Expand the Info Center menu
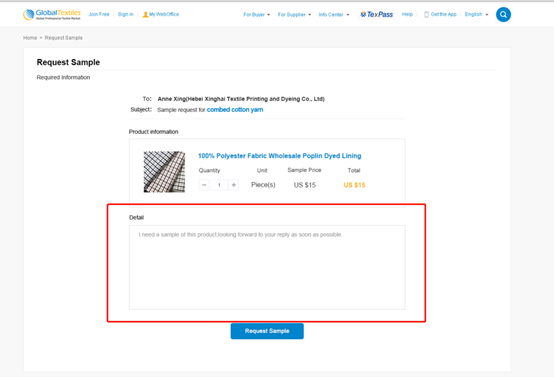Screen dimensions: 554x378 tap(334, 14)
